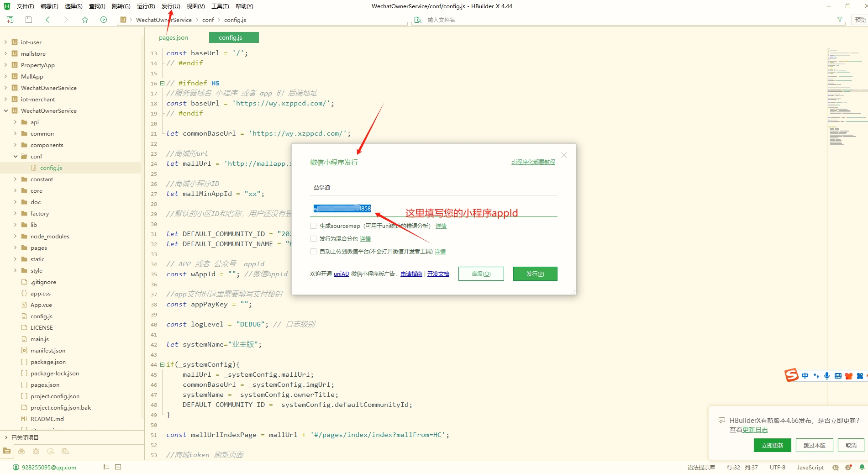Click the mini program appId input field

[x=433, y=209]
